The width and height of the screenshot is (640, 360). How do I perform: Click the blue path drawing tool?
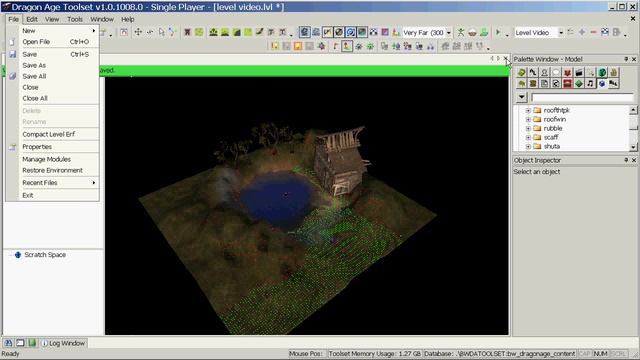tap(173, 32)
